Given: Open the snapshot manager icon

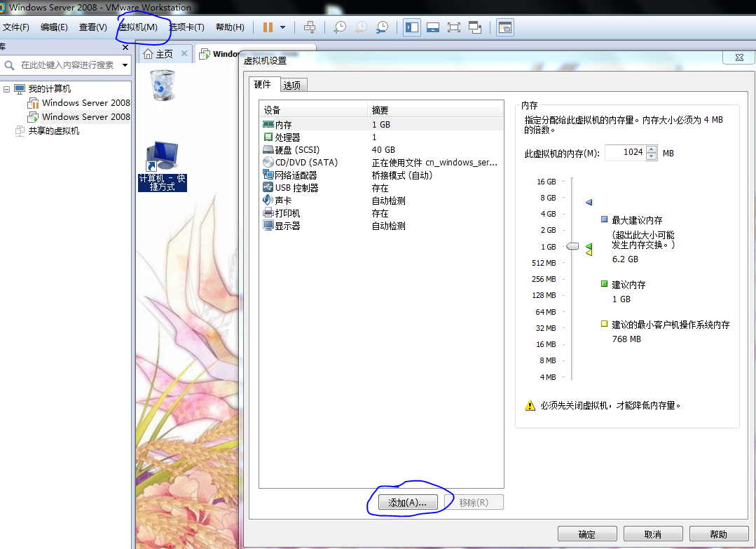Looking at the screenshot, I should 382,27.
